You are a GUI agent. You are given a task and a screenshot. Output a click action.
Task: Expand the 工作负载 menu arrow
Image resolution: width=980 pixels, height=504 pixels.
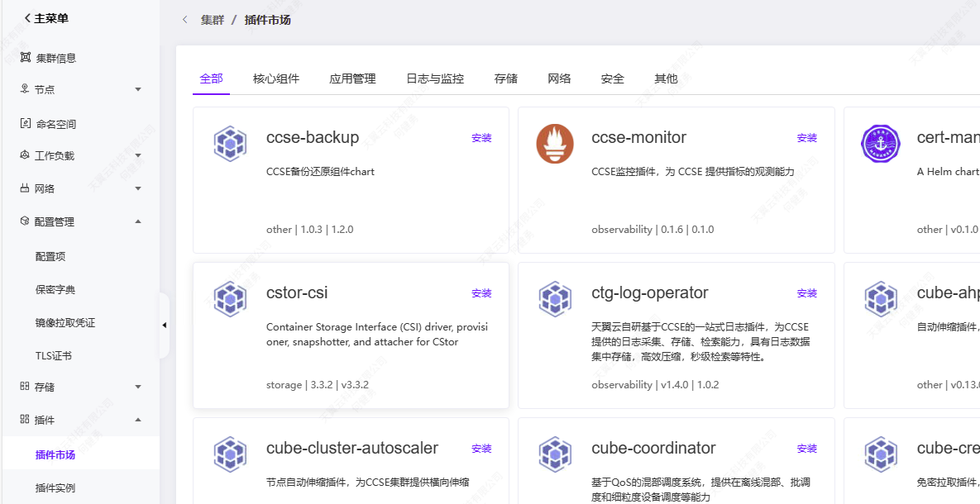pos(138,155)
